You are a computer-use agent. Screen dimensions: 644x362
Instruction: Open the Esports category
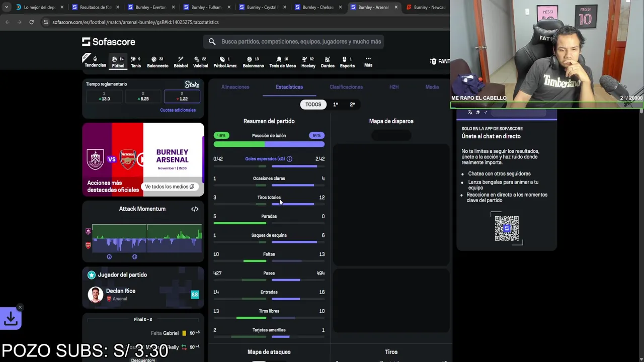pos(347,62)
